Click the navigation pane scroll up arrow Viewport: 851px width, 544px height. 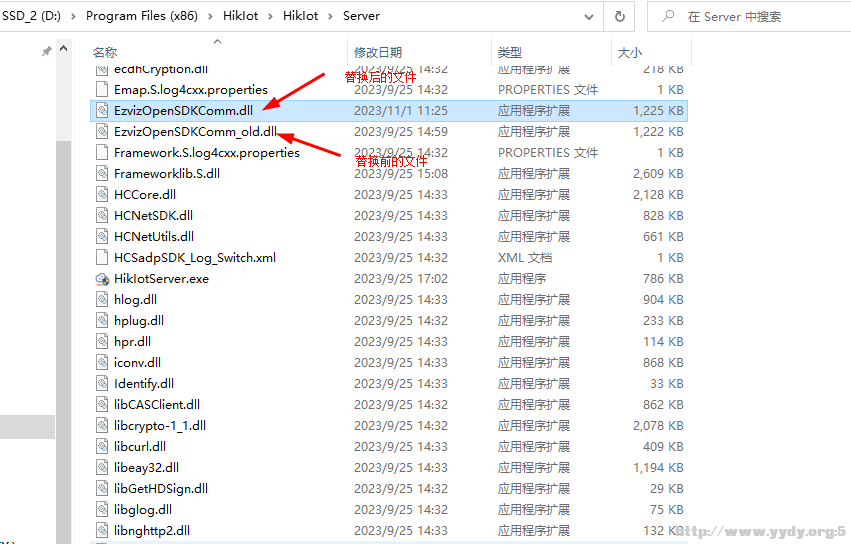pos(63,49)
